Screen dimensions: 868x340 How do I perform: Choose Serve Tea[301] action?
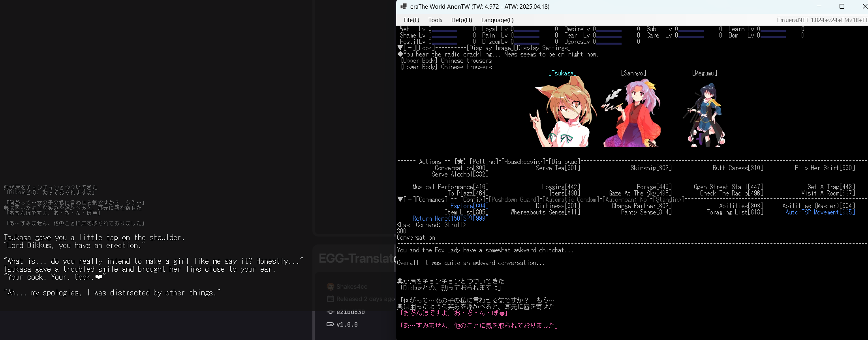pos(558,168)
